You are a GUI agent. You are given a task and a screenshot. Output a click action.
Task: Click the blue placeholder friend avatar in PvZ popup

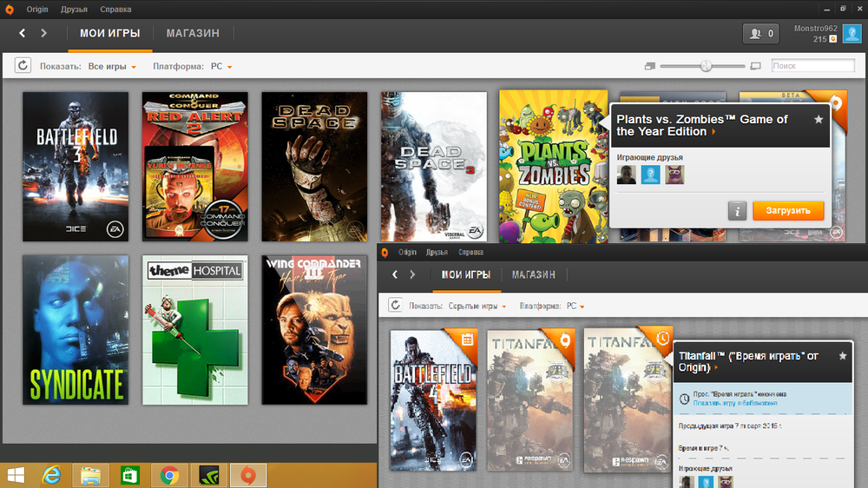tap(650, 175)
